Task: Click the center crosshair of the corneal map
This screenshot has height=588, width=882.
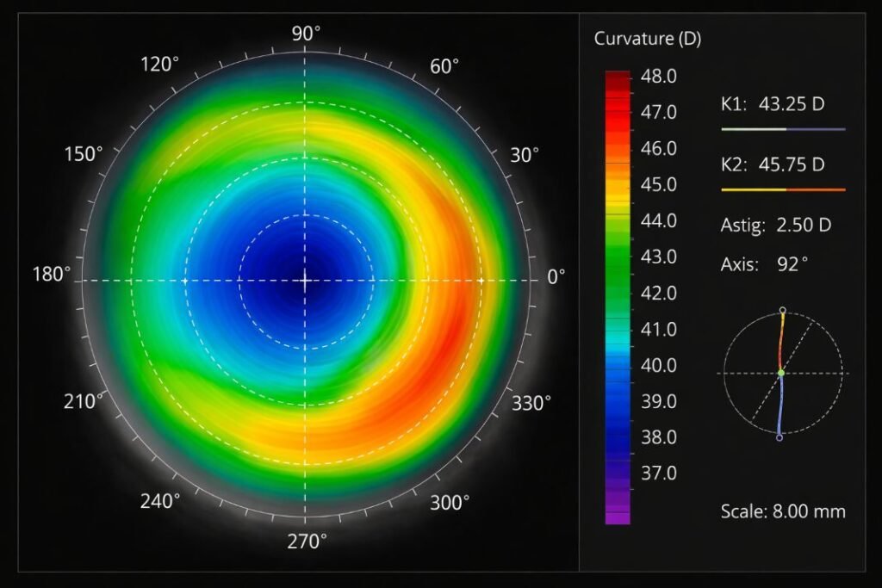Action: point(305,280)
